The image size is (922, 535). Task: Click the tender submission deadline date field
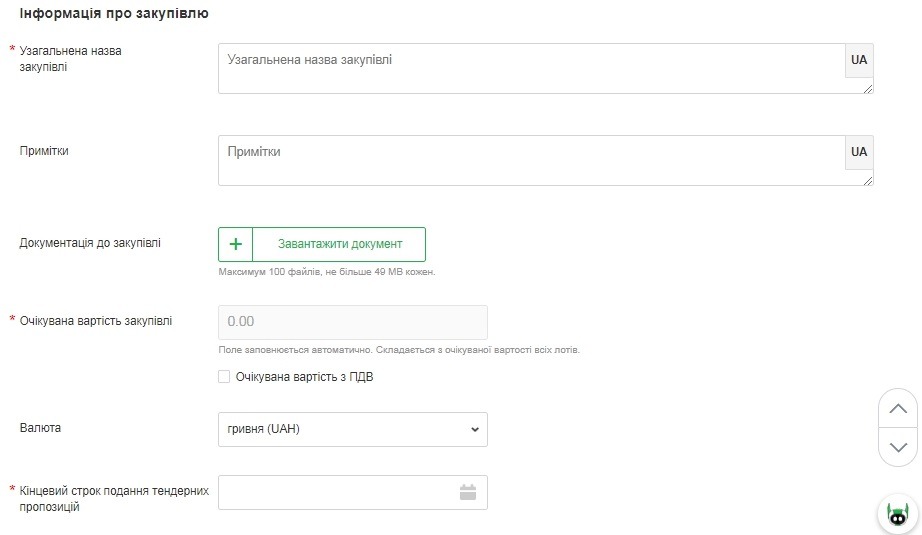(335, 492)
